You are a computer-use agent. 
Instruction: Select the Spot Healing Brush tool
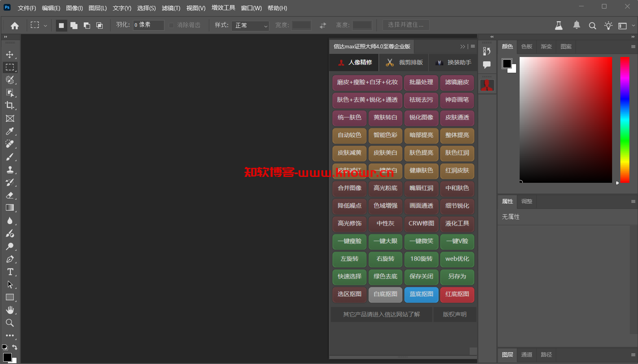10,144
